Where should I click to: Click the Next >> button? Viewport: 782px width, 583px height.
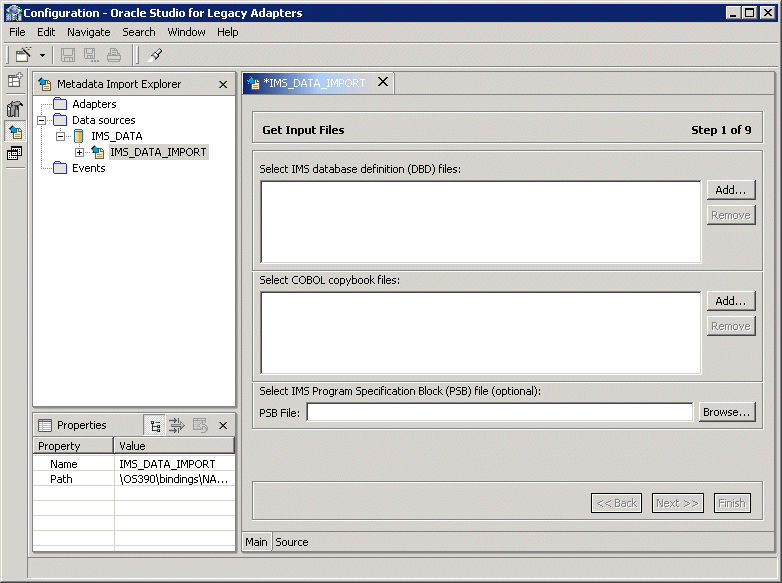pos(677,503)
